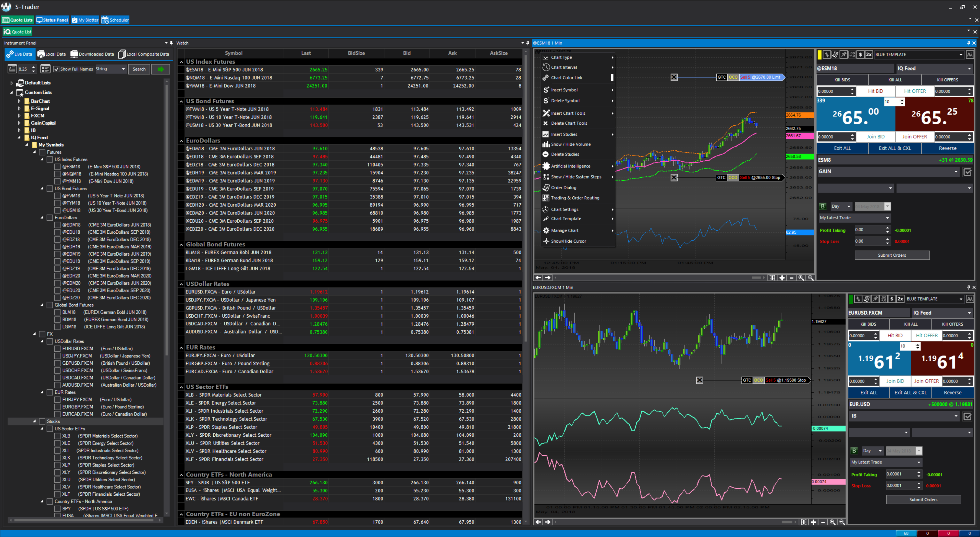Switch to the Local Data tab
This screenshot has height=537, width=980.
click(51, 54)
